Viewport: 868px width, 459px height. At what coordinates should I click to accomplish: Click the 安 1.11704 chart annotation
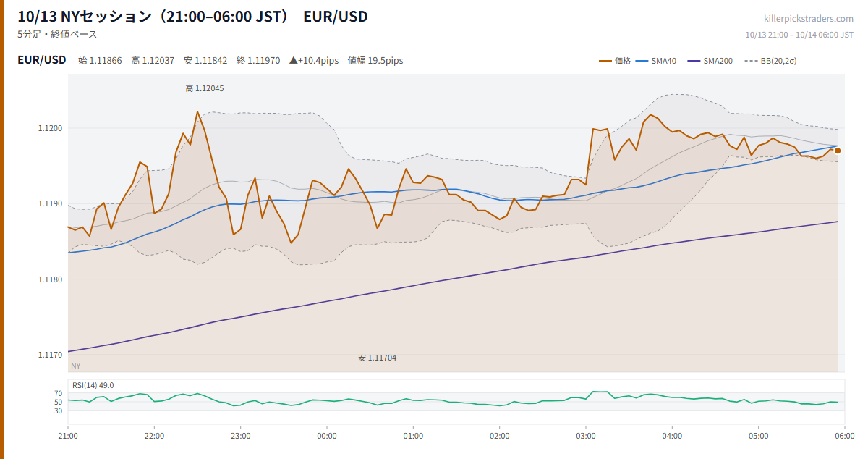tap(377, 358)
